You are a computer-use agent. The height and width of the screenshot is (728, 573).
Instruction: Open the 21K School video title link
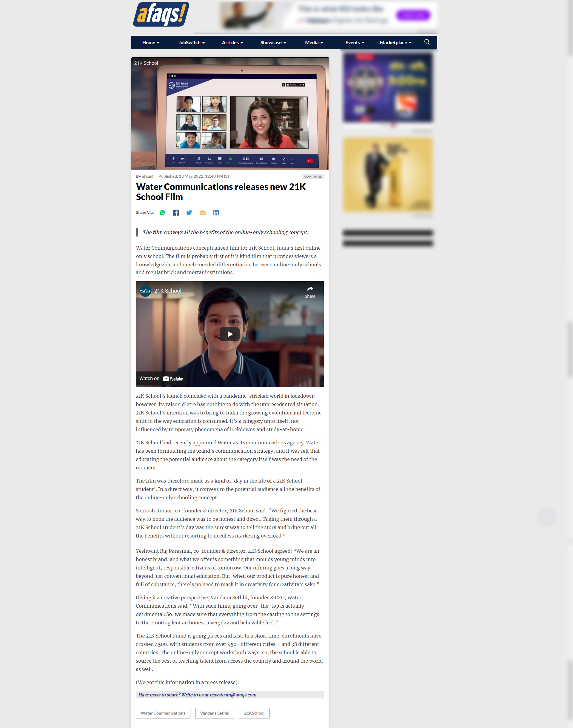(x=168, y=291)
